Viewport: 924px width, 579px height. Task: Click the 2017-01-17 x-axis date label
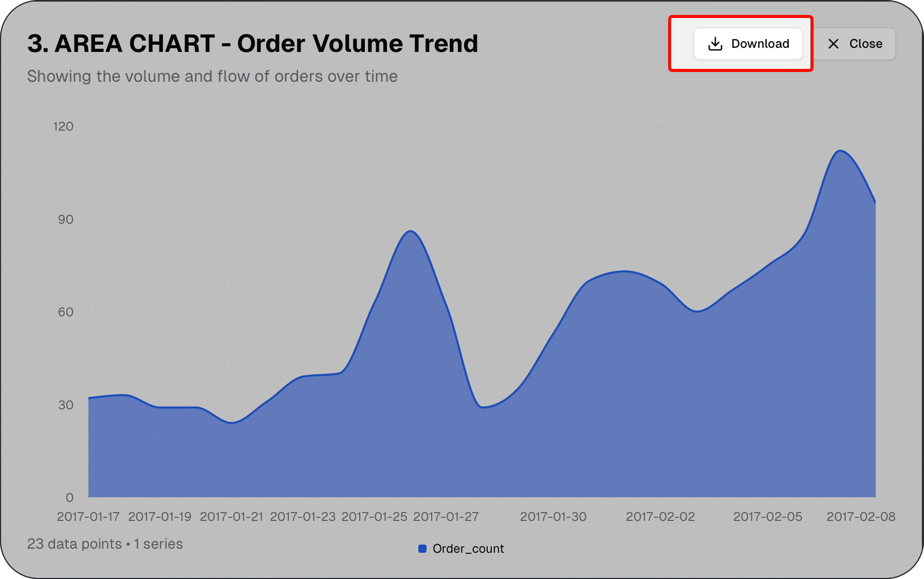coord(88,517)
